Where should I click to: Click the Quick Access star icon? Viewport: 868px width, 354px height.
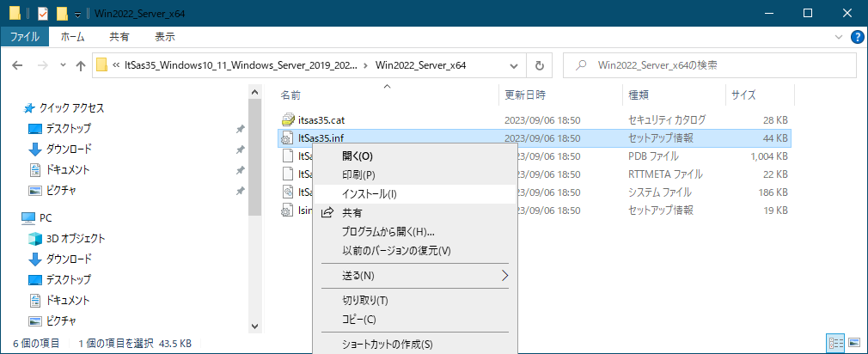point(30,107)
